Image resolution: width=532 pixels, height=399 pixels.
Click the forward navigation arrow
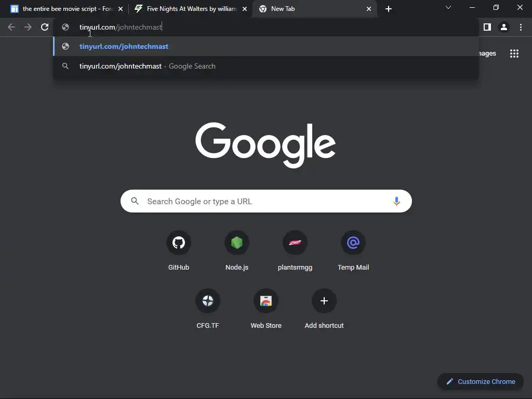tap(28, 27)
